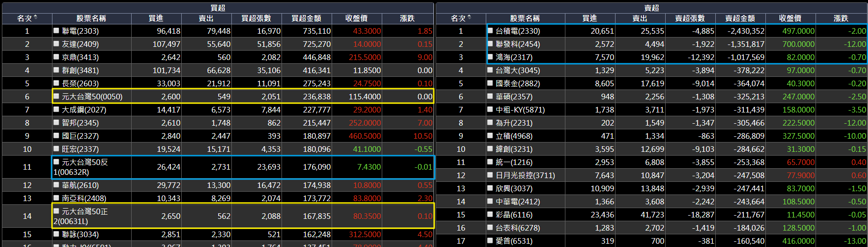This screenshot has height=247, width=868.
Task: Click closing price 115.4000
Action: coord(365,97)
